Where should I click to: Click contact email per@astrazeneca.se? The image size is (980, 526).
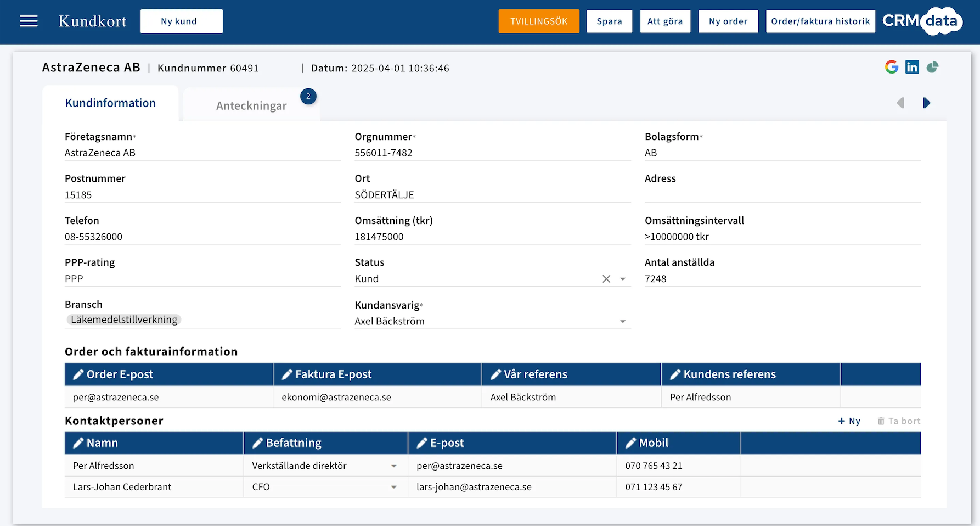[x=512, y=466]
